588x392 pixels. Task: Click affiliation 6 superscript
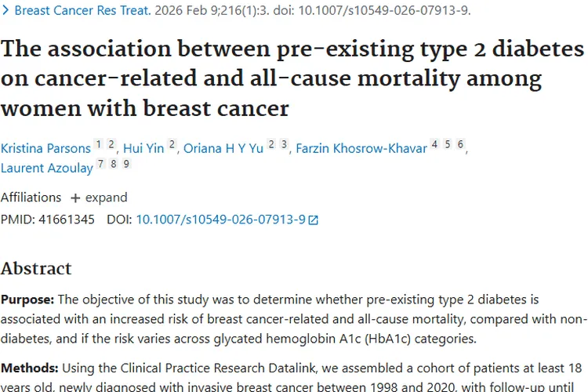coord(460,144)
